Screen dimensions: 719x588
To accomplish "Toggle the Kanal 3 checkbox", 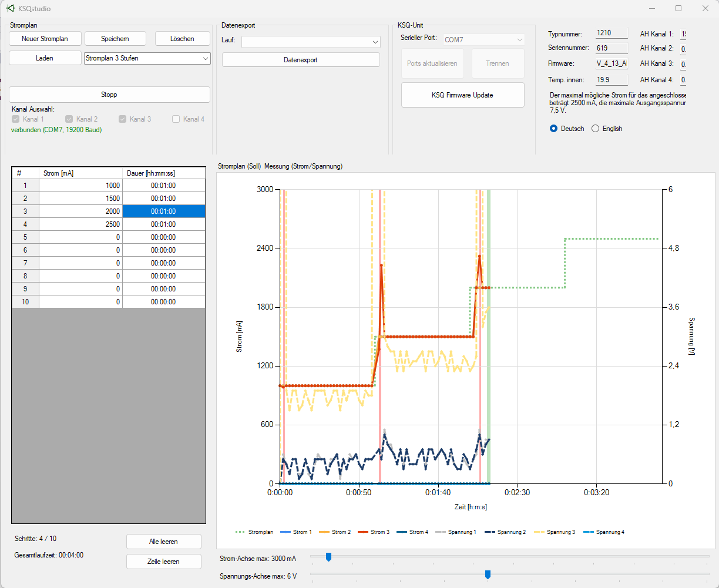I will pyautogui.click(x=123, y=119).
